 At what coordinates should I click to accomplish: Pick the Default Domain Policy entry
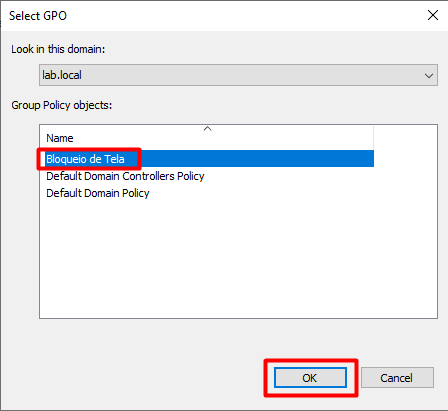tap(98, 193)
